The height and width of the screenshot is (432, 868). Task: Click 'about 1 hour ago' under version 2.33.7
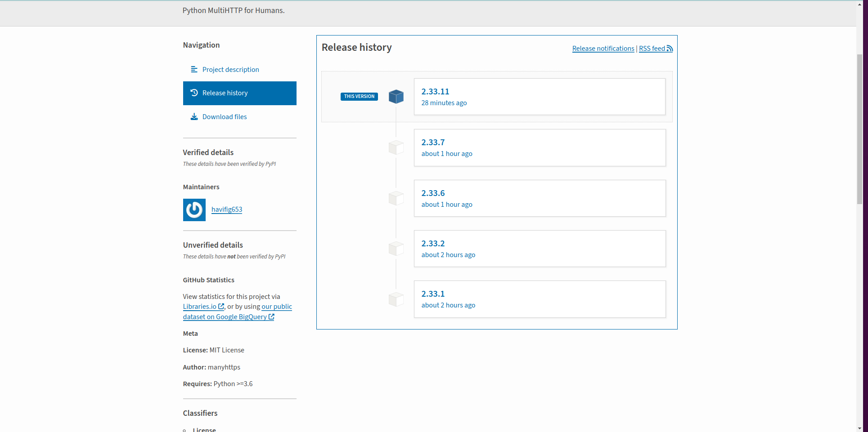tap(447, 154)
